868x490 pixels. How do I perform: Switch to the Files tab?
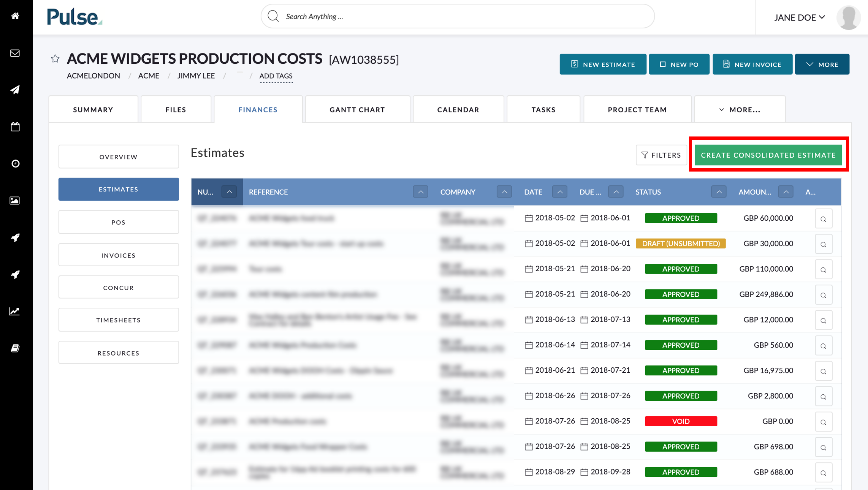(x=176, y=110)
